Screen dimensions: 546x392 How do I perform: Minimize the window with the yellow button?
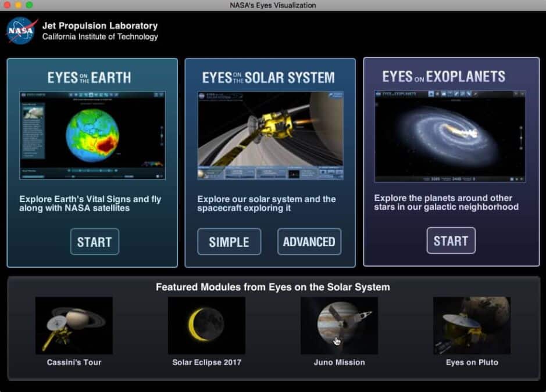tap(18, 5)
